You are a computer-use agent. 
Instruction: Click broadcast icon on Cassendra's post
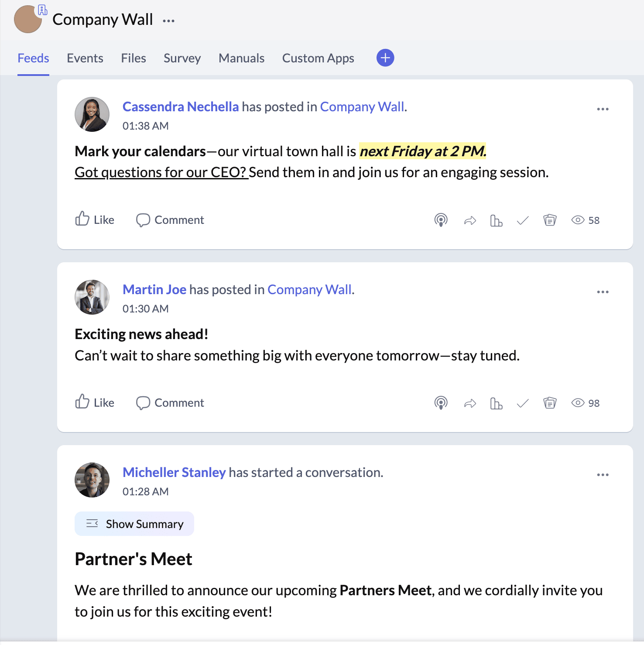coord(441,220)
